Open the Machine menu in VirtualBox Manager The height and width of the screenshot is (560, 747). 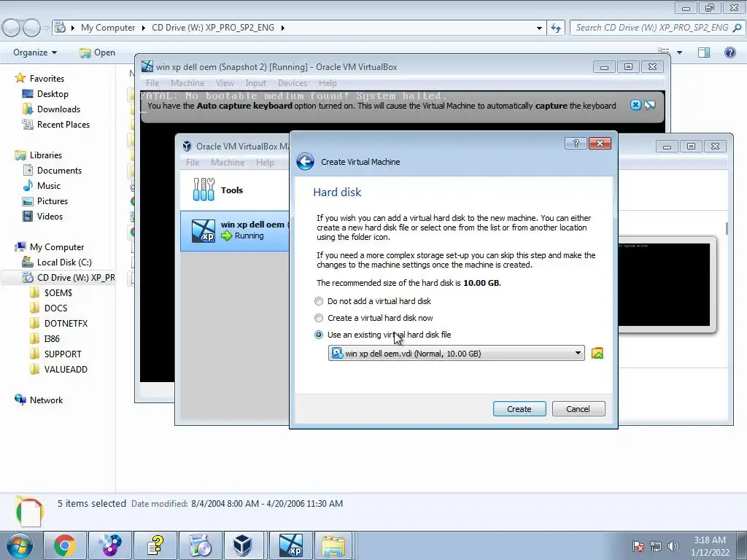click(228, 163)
